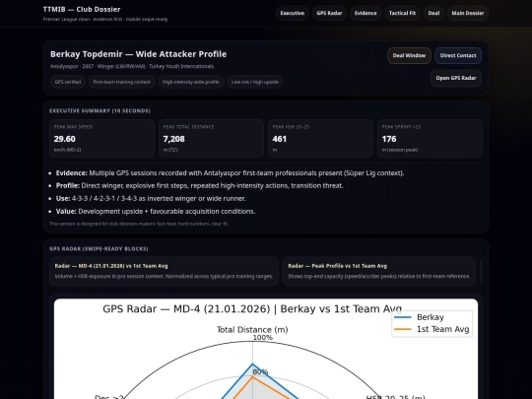Click the Open GPS Radar button

coord(456,78)
